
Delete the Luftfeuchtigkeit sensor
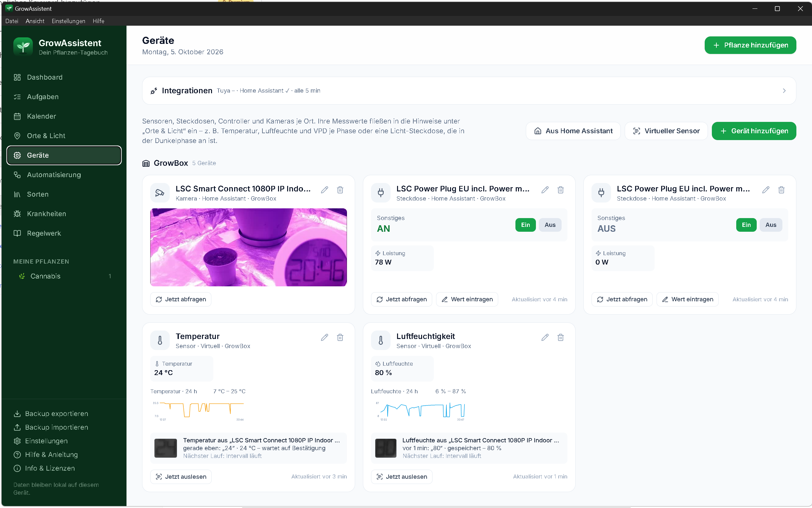click(561, 337)
